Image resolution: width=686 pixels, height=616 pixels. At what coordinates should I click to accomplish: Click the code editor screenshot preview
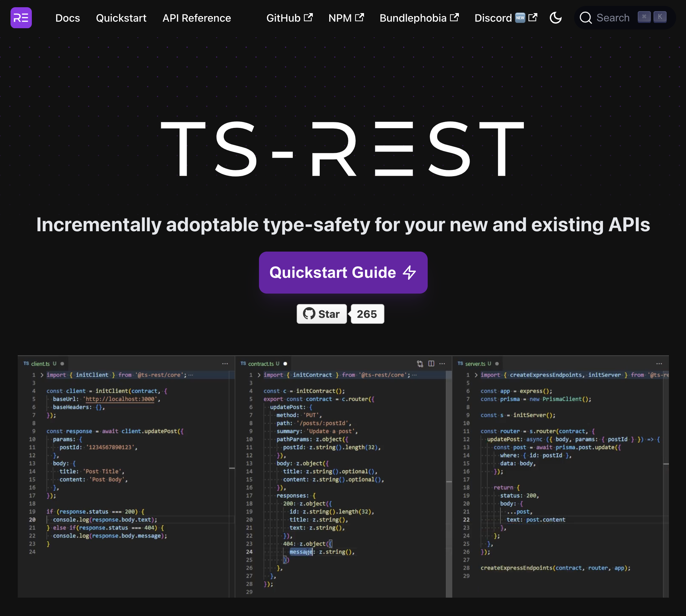tap(343, 476)
